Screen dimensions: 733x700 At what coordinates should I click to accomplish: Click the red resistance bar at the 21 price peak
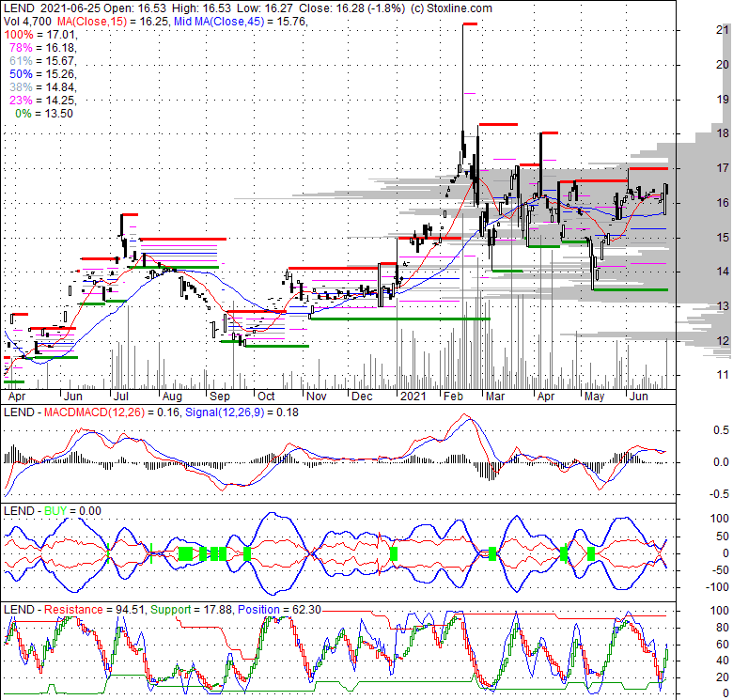click(x=470, y=23)
